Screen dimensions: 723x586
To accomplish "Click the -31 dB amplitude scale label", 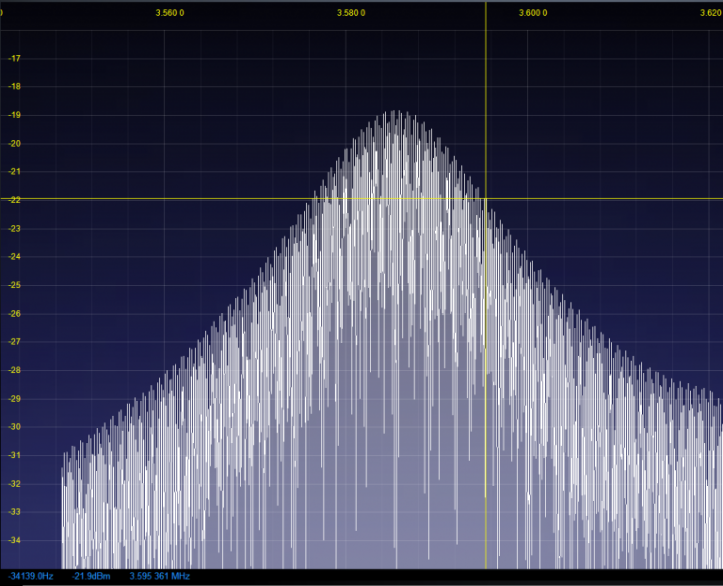I will tap(14, 455).
